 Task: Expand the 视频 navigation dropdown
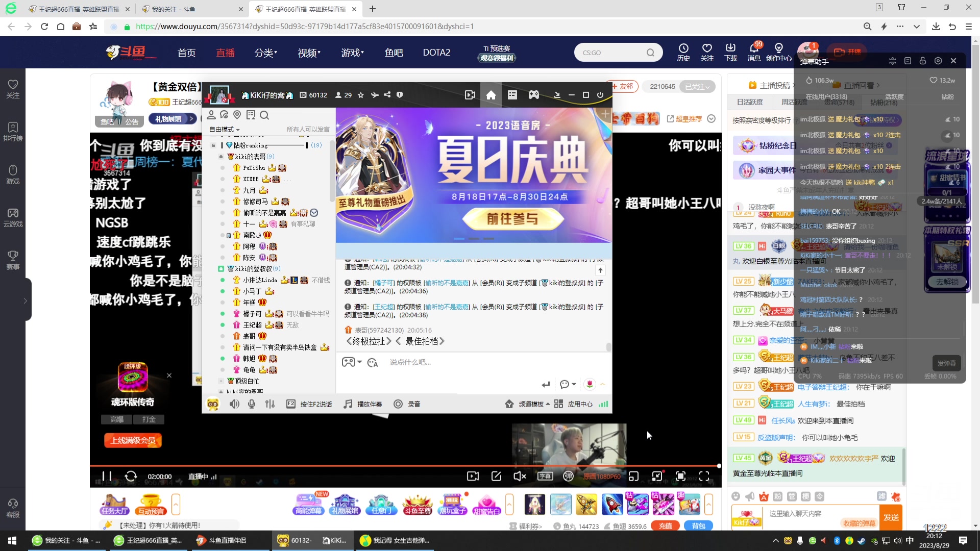309,53
